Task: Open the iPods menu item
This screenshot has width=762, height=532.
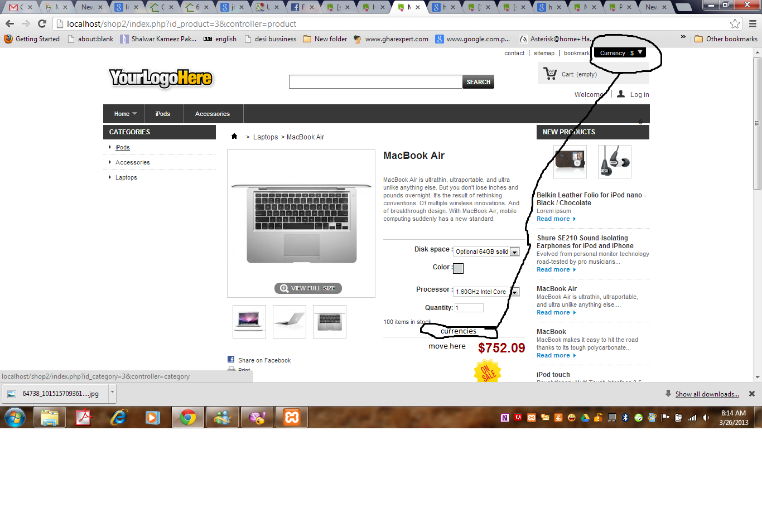Action: tap(163, 114)
